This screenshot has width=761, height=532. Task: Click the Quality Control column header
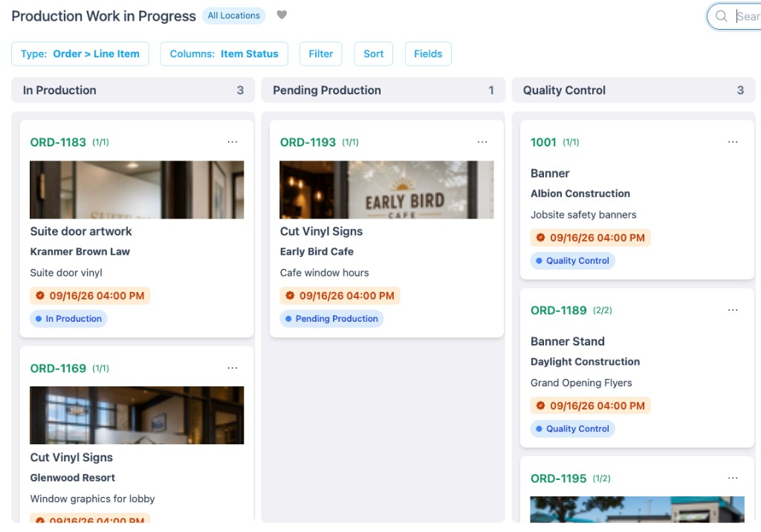(633, 90)
